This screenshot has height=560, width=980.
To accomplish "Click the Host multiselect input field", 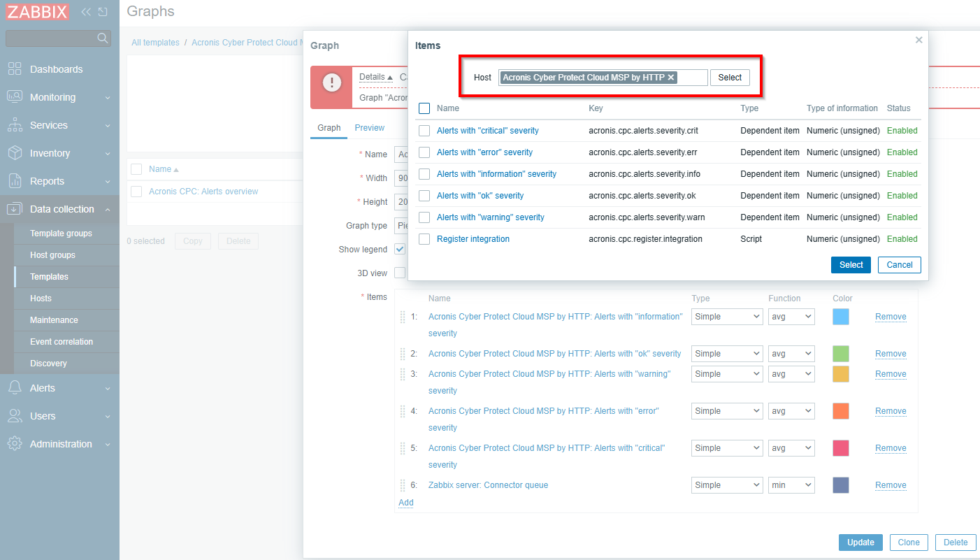I will 603,78.
